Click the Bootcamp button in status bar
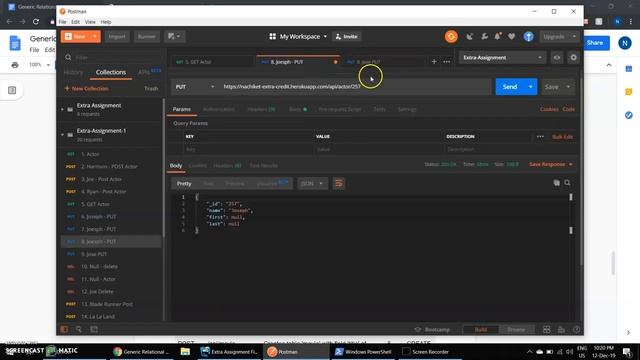 pos(432,329)
